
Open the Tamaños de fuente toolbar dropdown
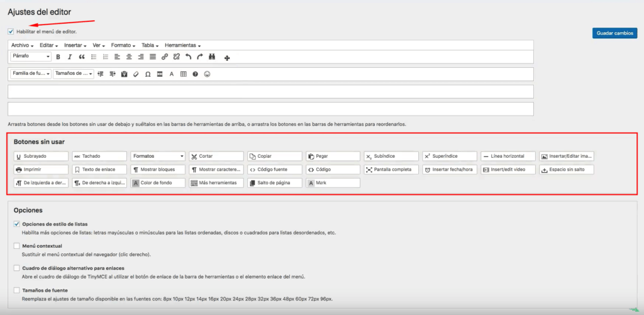pos(74,74)
